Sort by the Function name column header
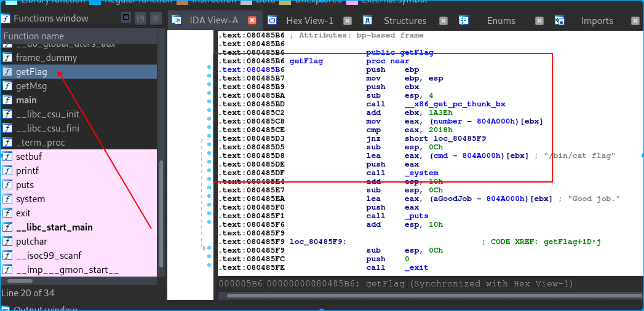 [78, 36]
